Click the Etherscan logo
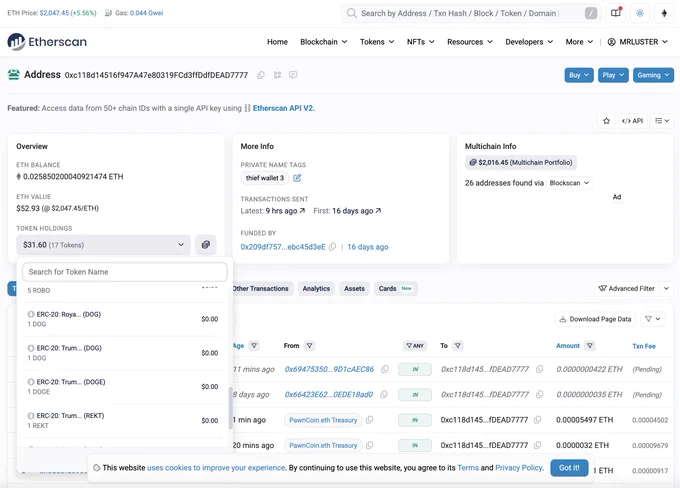This screenshot has width=680, height=488. coord(47,42)
